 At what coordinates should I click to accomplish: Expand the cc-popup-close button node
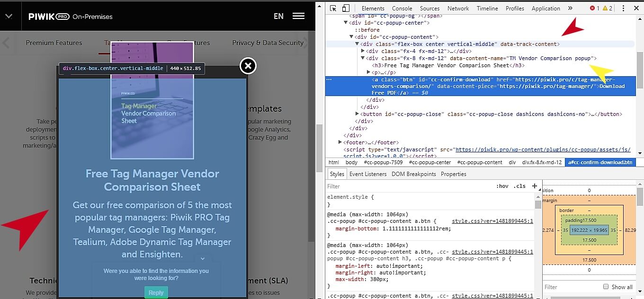tap(357, 114)
